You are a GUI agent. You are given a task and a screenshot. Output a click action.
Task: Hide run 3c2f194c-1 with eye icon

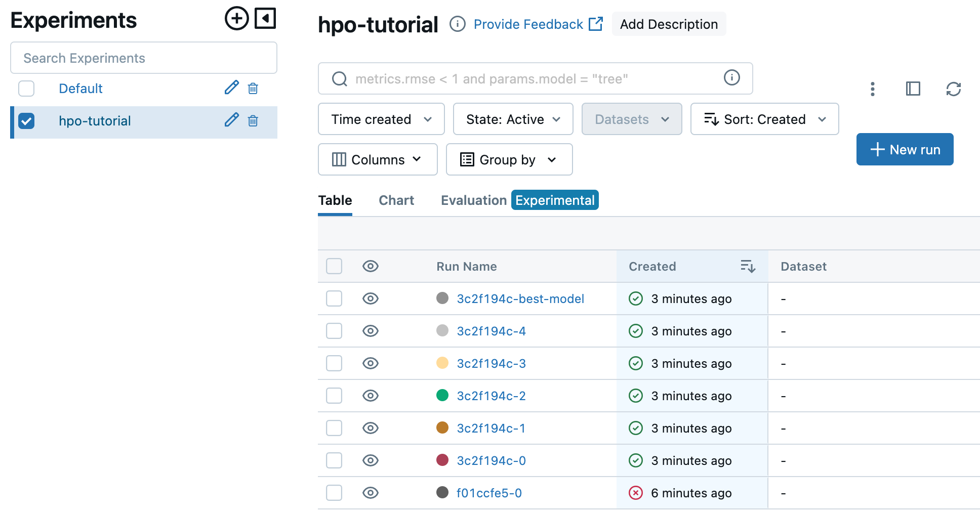coord(371,428)
